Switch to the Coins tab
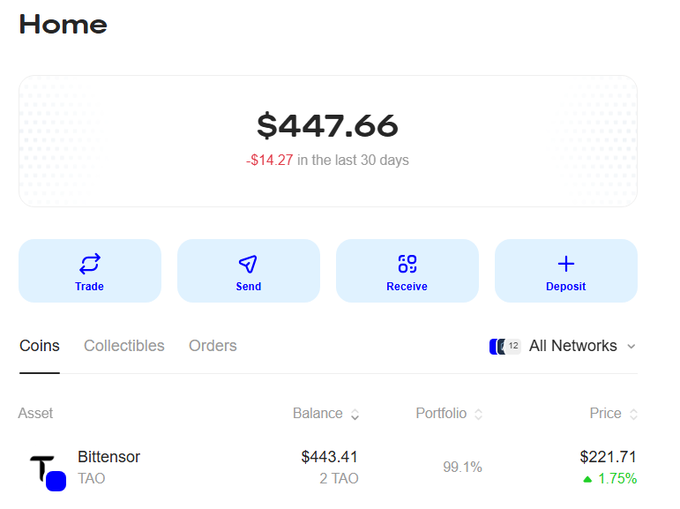This screenshot has height=509, width=680. coord(39,346)
